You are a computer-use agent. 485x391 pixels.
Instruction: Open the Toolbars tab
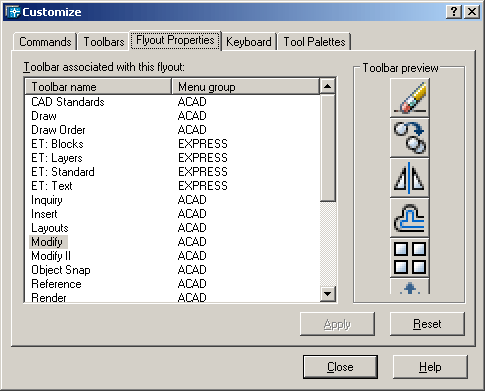pos(104,42)
